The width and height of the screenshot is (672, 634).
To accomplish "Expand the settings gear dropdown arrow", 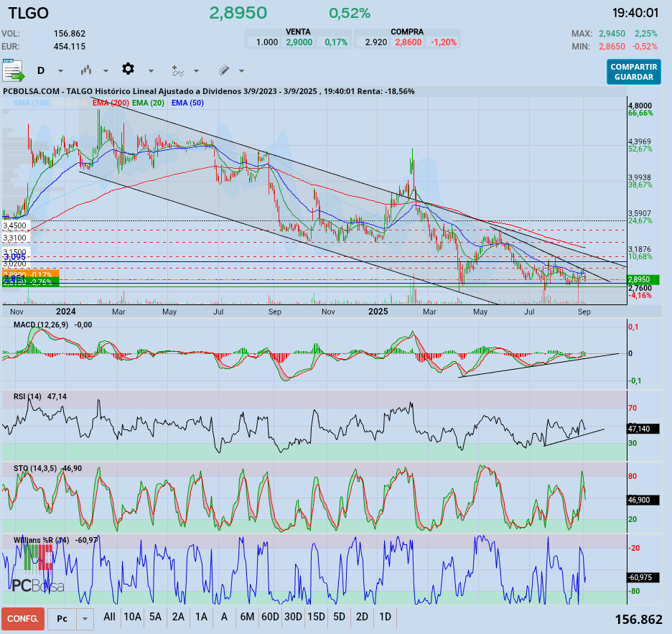I will pos(151,71).
